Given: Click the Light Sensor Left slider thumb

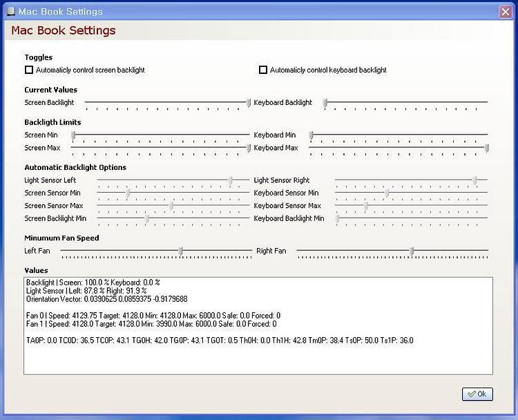Looking at the screenshot, I should pyautogui.click(x=231, y=180).
